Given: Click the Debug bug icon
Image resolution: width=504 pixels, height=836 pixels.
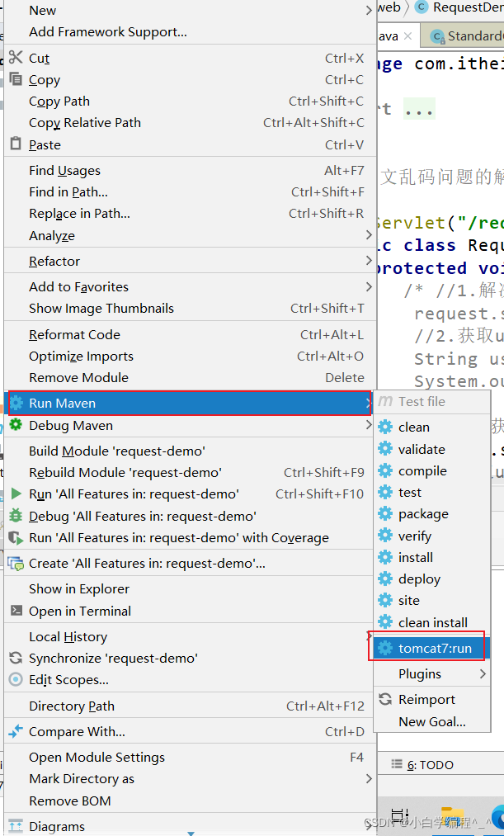Looking at the screenshot, I should (x=16, y=516).
